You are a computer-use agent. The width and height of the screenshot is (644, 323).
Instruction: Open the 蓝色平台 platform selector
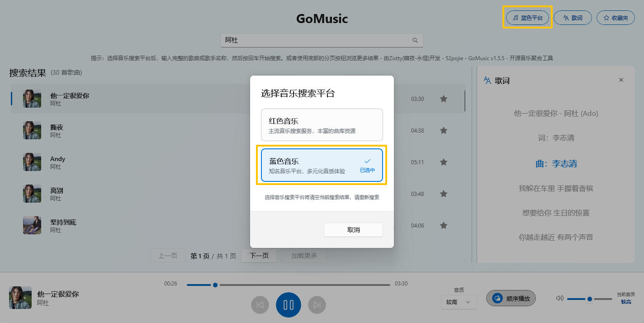527,18
